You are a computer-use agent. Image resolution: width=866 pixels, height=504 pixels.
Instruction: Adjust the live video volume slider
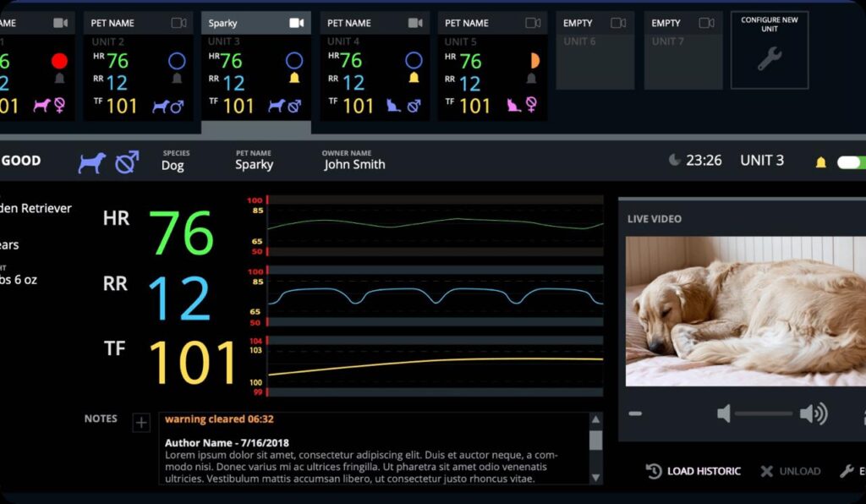pos(763,414)
